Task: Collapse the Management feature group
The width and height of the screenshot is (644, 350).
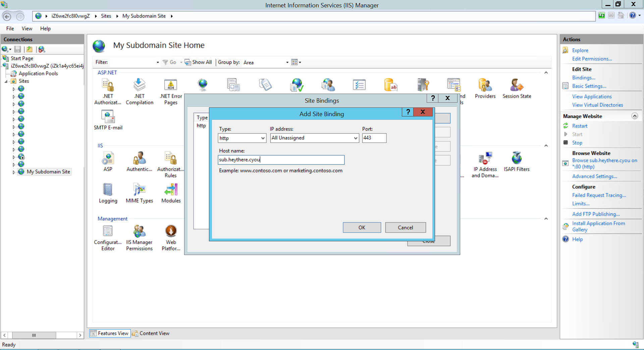Action: tap(546, 219)
